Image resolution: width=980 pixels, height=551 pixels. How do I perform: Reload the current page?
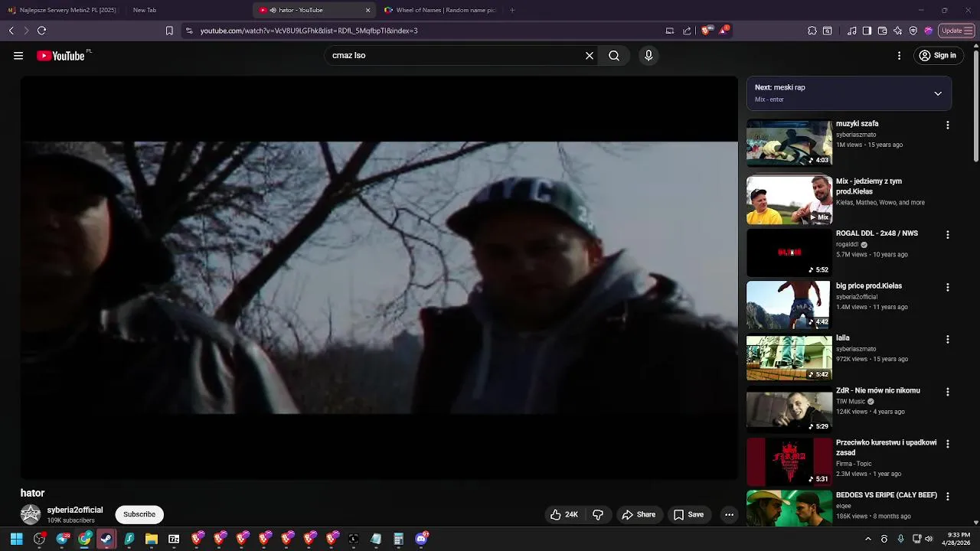[41, 31]
